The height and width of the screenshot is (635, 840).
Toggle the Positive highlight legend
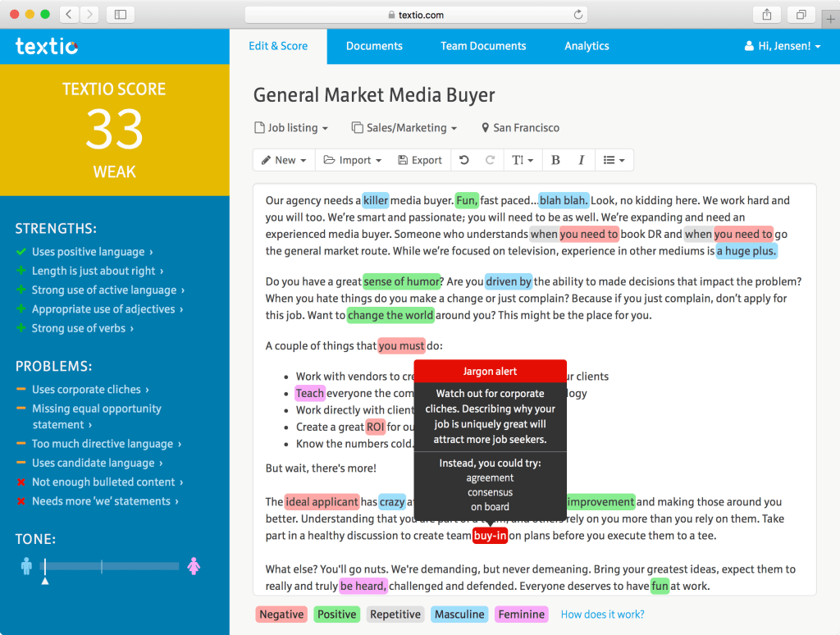coord(336,614)
